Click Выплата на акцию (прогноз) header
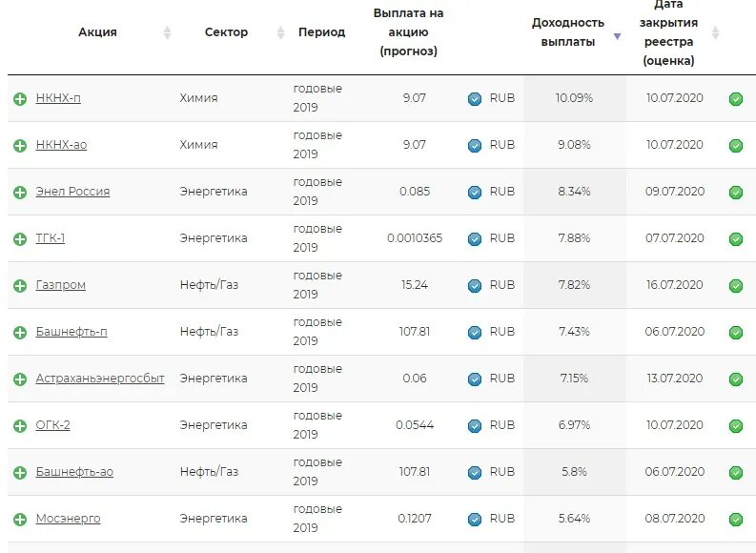Screen dimensions: 756x553 click(408, 32)
